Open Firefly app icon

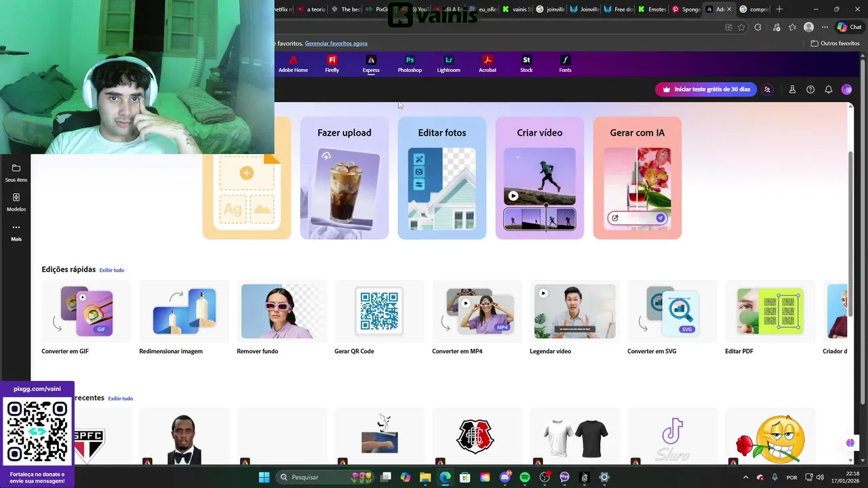332,64
